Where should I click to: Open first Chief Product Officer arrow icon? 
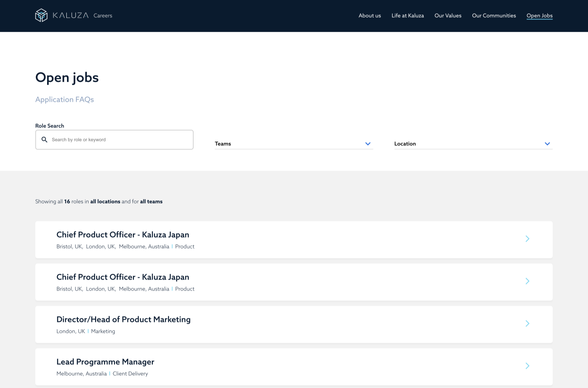coord(527,239)
